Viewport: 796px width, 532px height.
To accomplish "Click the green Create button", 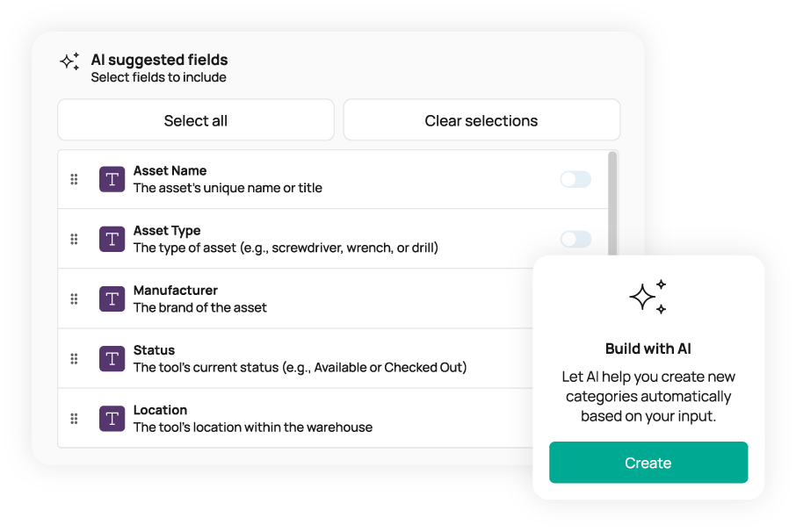I will [648, 463].
